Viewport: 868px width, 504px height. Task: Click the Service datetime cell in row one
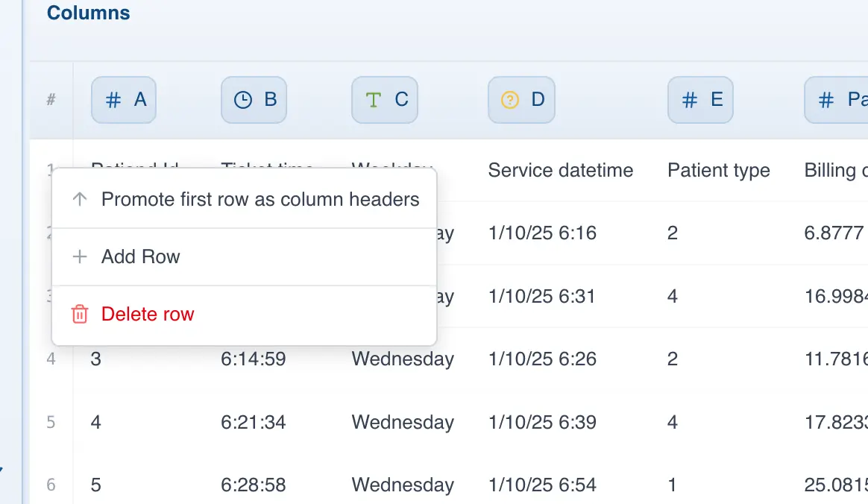pos(560,171)
